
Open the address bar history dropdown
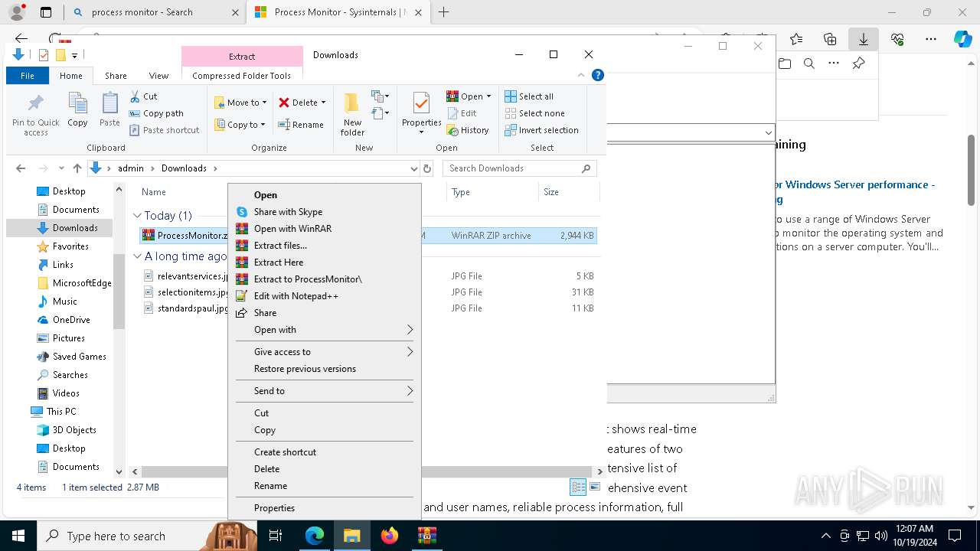pos(413,168)
